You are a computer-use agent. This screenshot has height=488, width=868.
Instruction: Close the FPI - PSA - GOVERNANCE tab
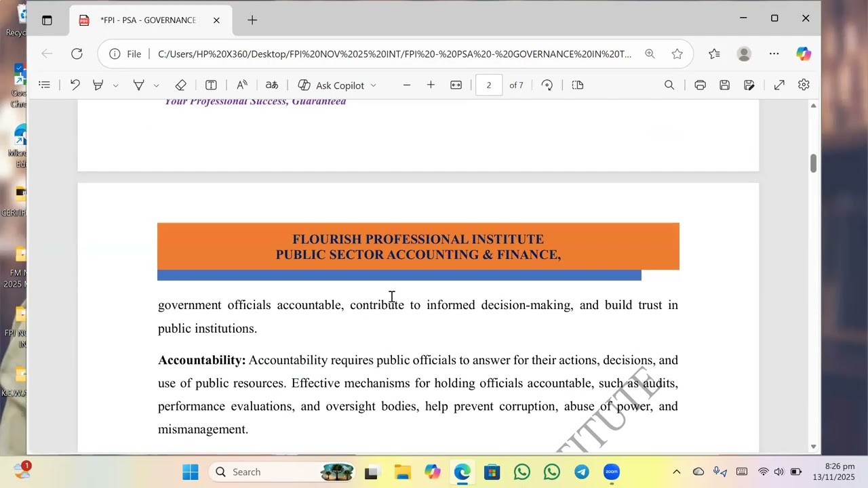click(x=216, y=20)
